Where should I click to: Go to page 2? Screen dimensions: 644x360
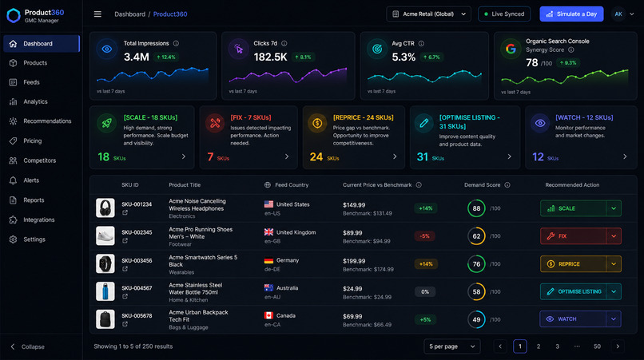point(539,346)
